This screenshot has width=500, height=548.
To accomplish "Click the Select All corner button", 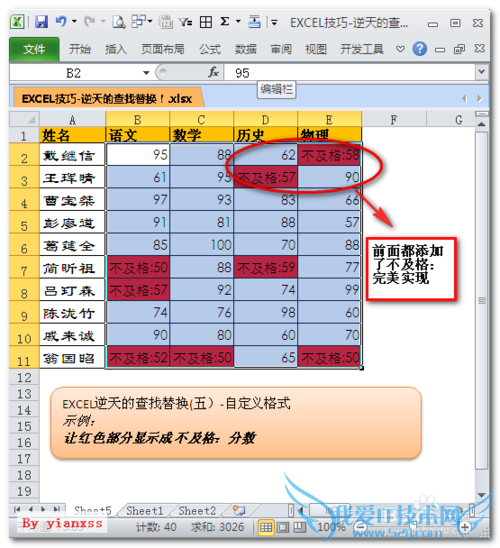I will (x=24, y=120).
